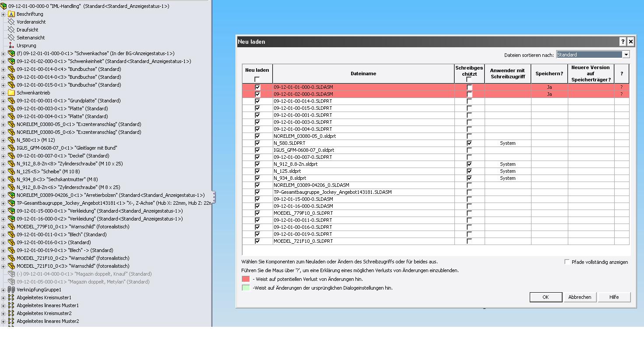Click the MOEDEL_779F10_0 Warnschild part icon
Viewport: 644px width, 350px height.
[11, 227]
